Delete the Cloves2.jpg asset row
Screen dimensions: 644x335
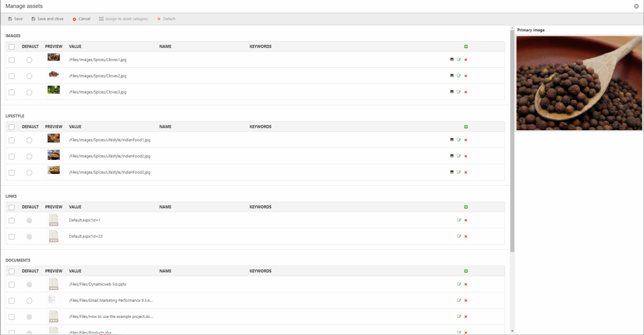(x=466, y=76)
